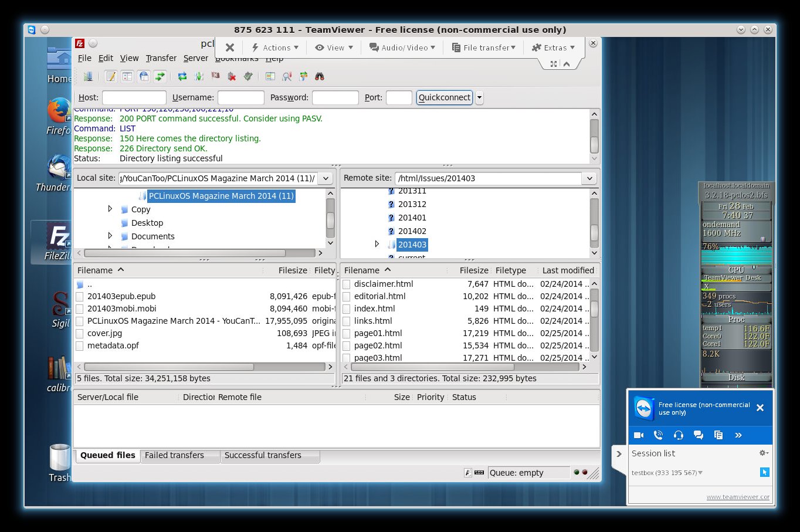Open the TeamViewer File transfer dropdown
The height and width of the screenshot is (532, 800).
click(x=484, y=48)
